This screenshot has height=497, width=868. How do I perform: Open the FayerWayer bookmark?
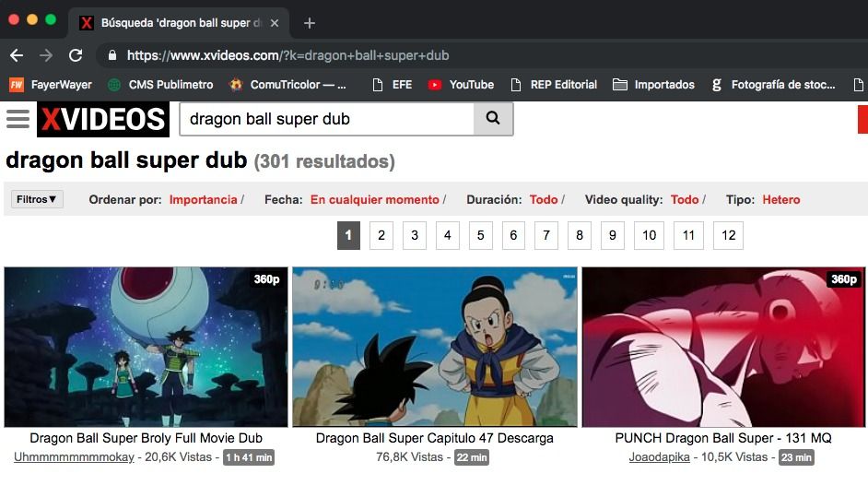(x=51, y=85)
